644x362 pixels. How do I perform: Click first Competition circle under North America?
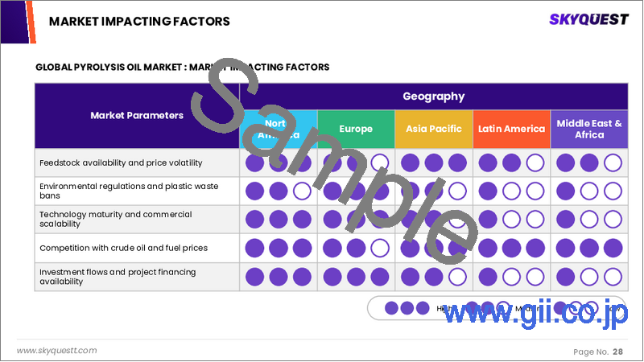(x=254, y=248)
